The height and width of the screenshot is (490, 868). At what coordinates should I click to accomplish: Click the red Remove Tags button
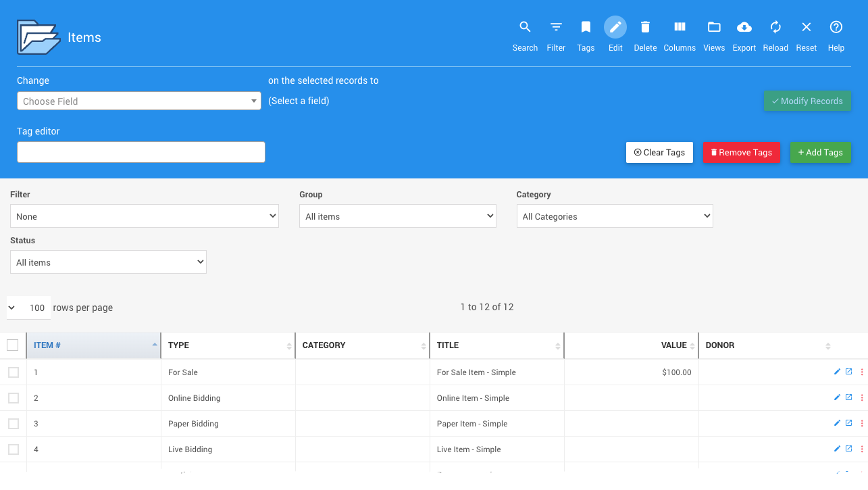pos(741,153)
